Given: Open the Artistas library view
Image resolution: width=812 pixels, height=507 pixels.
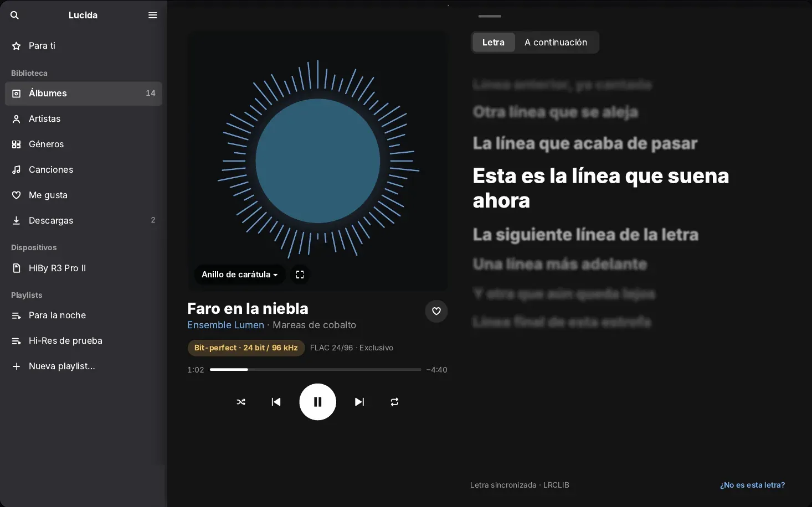Looking at the screenshot, I should point(84,119).
